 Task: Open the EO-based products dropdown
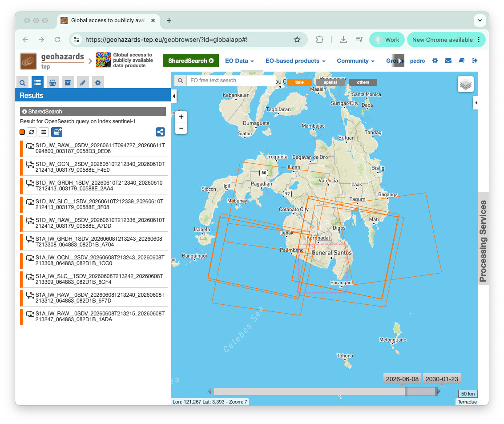pos(295,61)
